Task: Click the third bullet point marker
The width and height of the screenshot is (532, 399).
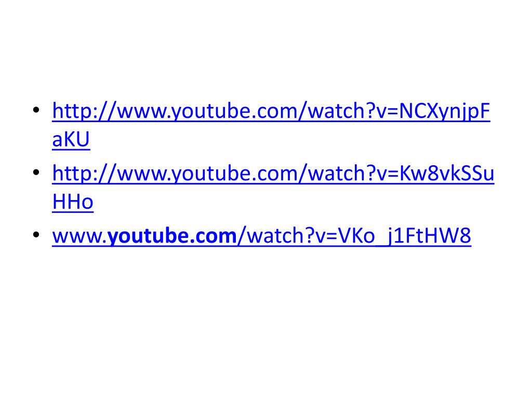Action: pyautogui.click(x=36, y=235)
